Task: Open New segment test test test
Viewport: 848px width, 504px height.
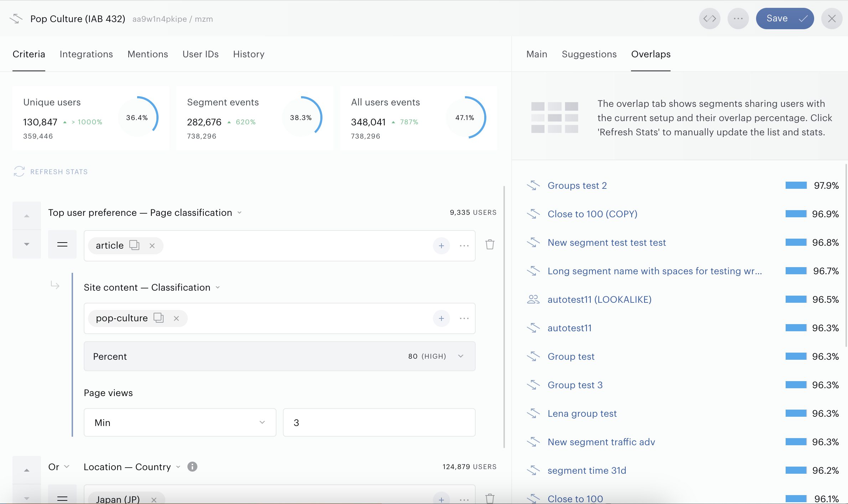Action: pos(607,243)
